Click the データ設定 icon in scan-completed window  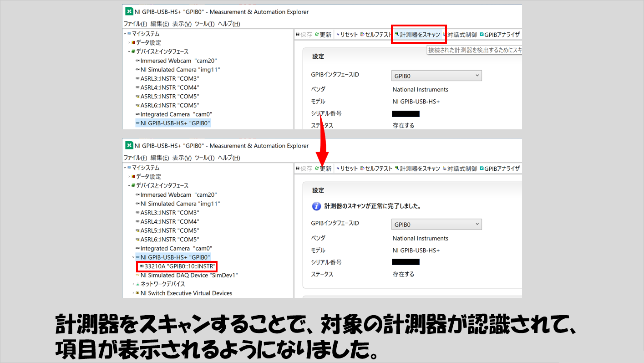tap(133, 177)
